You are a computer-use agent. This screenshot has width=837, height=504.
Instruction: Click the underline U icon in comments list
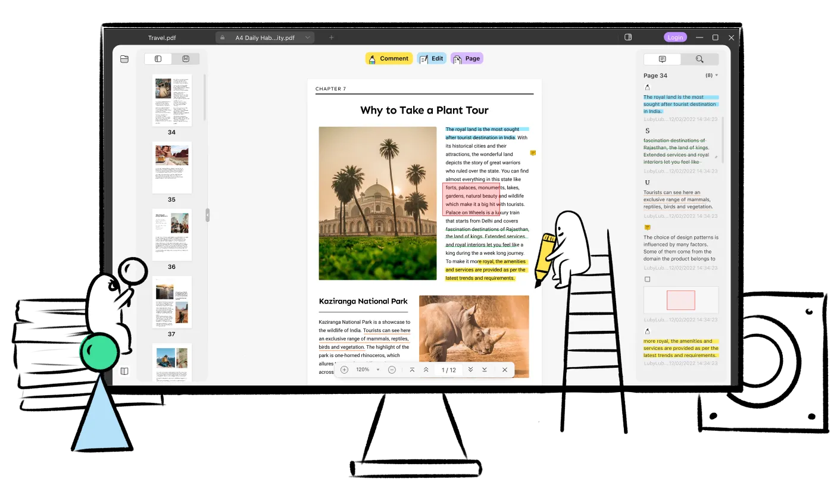pyautogui.click(x=647, y=183)
